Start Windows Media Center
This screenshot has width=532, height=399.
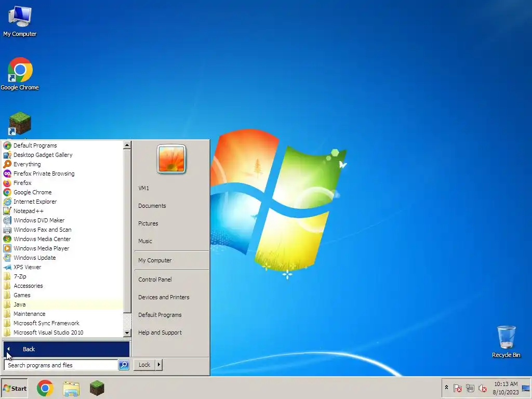click(63, 239)
